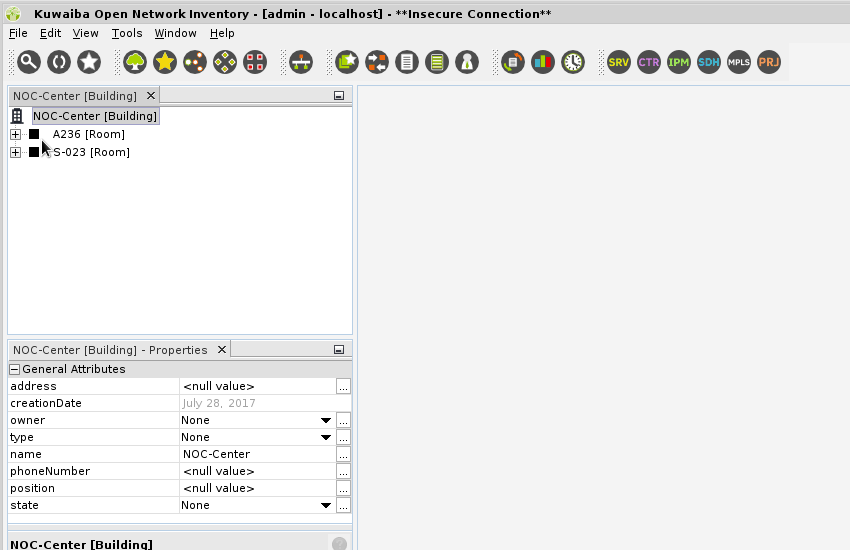This screenshot has width=850, height=550.
Task: Open the IPM IP address manager icon
Action: pos(679,62)
